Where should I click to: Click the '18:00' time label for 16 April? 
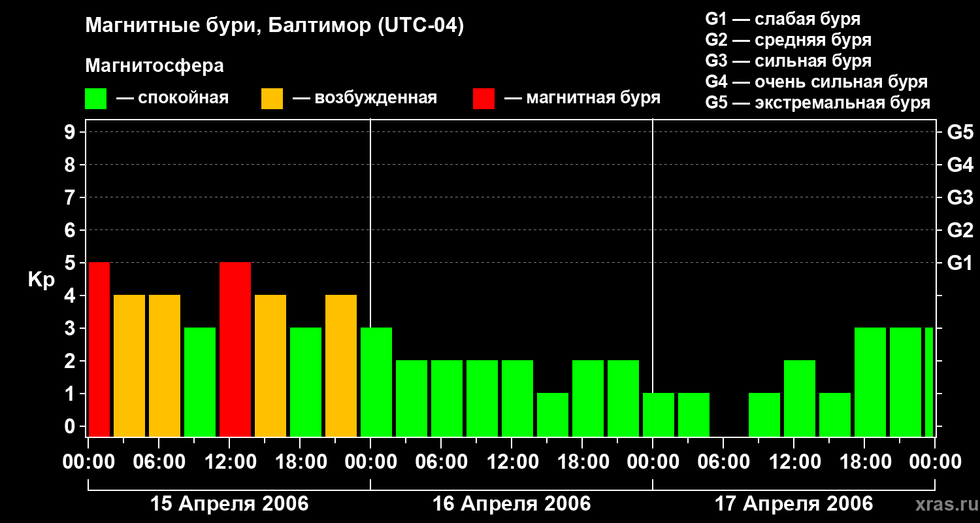click(583, 462)
